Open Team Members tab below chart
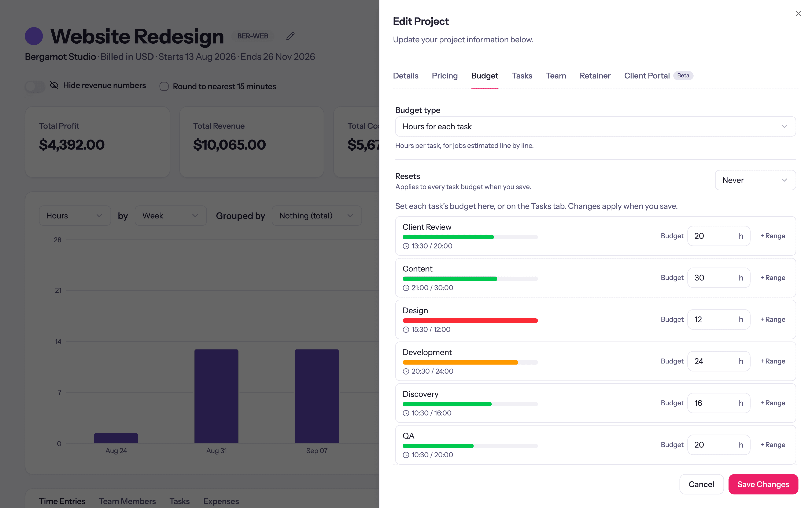812x508 pixels. 127,501
